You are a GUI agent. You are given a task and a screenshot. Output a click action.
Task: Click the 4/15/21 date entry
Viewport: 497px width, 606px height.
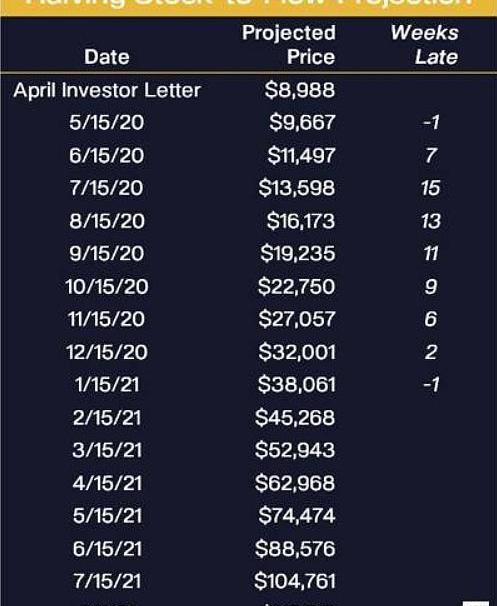107,483
